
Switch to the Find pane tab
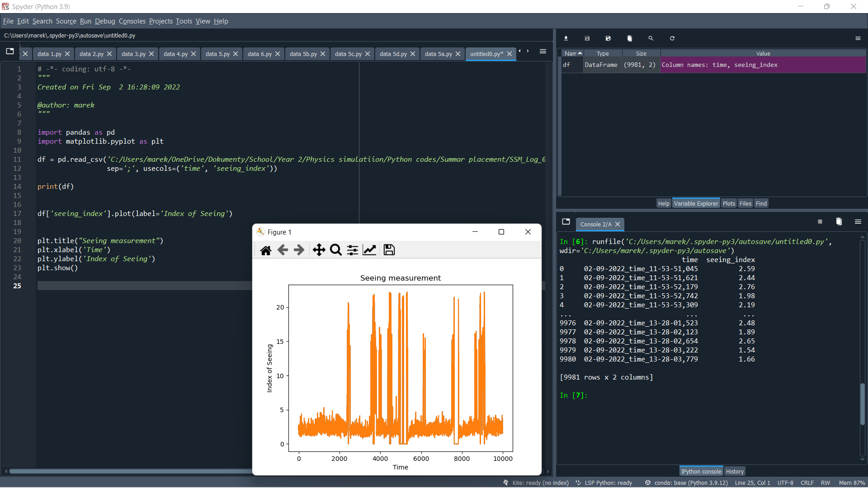(761, 204)
